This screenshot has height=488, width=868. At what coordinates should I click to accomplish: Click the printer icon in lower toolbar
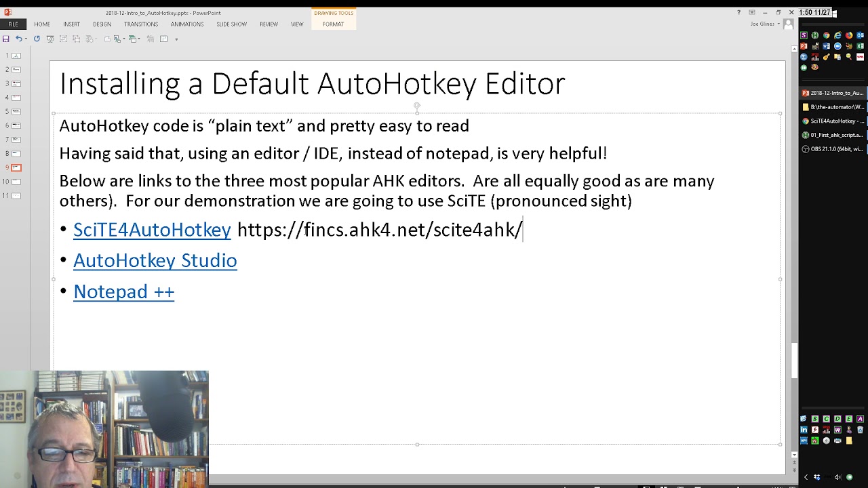837,441
